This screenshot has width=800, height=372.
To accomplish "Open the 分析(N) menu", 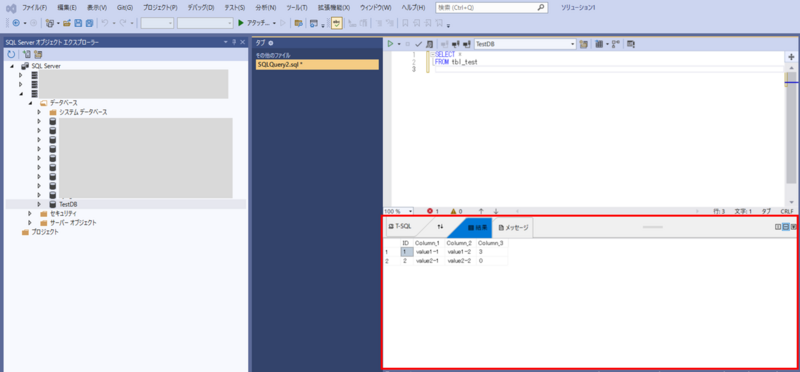I will (266, 8).
